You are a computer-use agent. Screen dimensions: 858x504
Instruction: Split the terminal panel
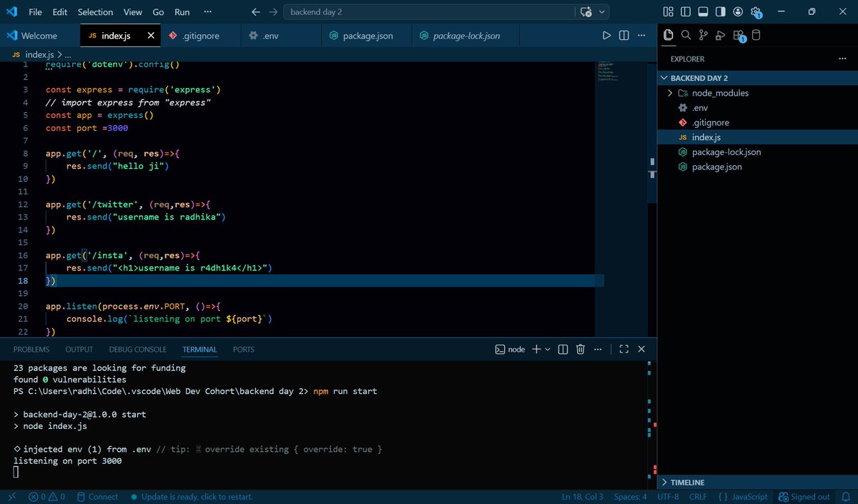point(563,349)
